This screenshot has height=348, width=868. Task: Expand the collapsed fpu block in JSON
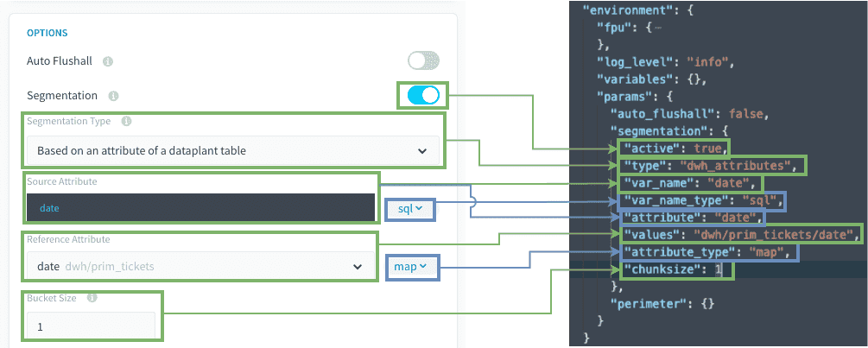tap(658, 27)
